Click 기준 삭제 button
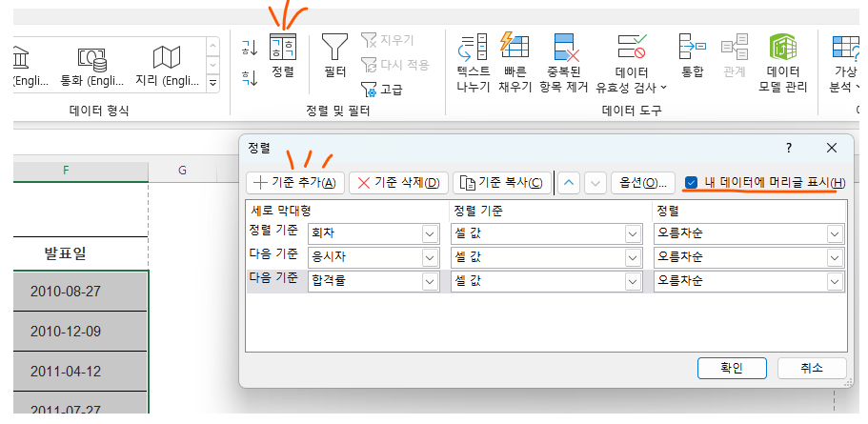The width and height of the screenshot is (868, 424). [398, 183]
